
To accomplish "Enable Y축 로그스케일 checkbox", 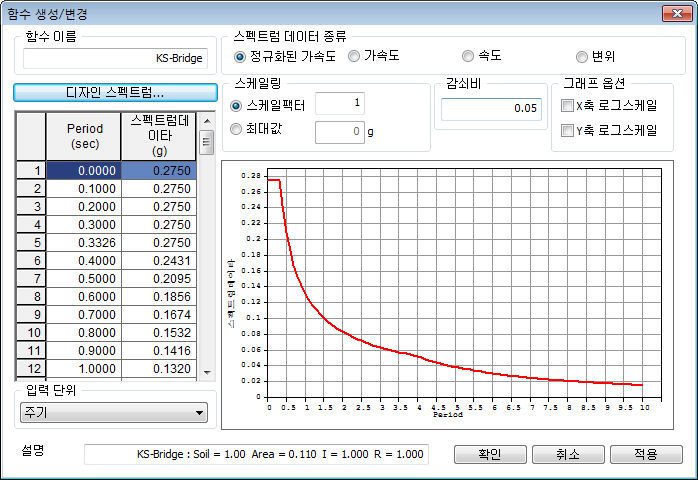I will point(609,130).
